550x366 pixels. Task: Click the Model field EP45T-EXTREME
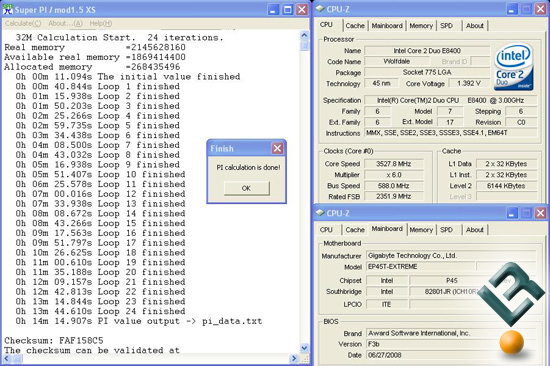[420, 267]
